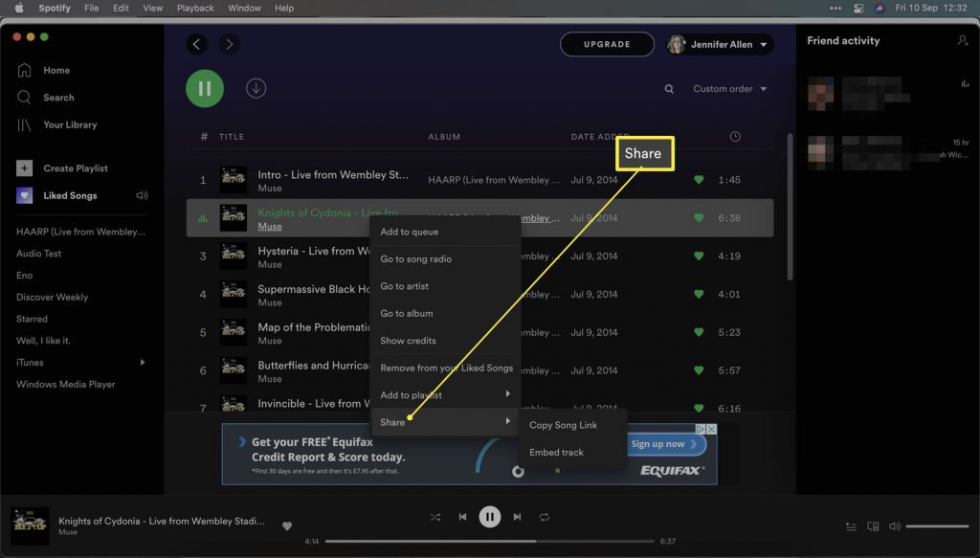Choose Remove from your Liked Songs
The height and width of the screenshot is (558, 980).
pos(446,368)
